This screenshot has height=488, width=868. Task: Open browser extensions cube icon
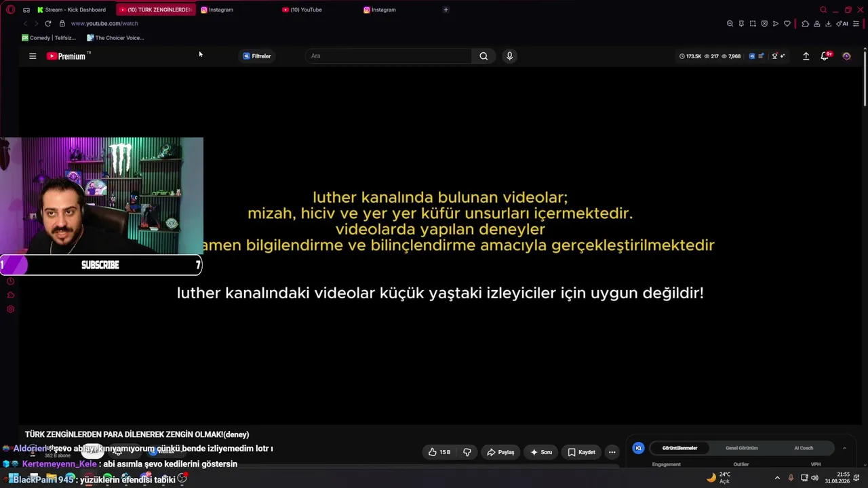tap(805, 24)
